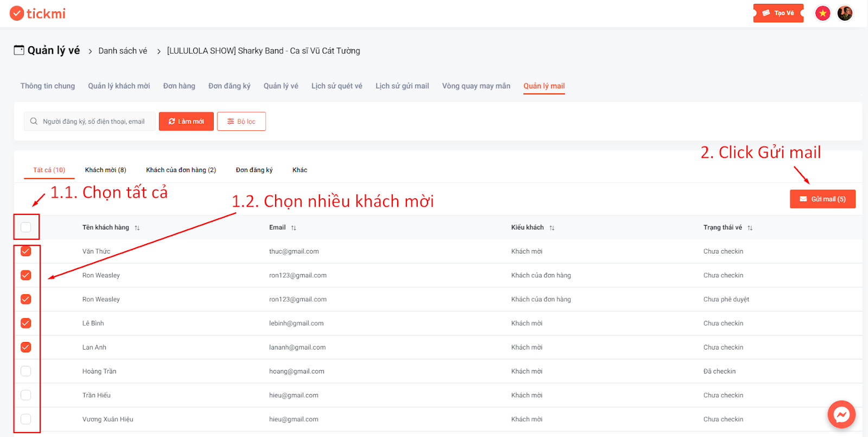
Task: Tick the select-all header checkbox
Action: [26, 227]
